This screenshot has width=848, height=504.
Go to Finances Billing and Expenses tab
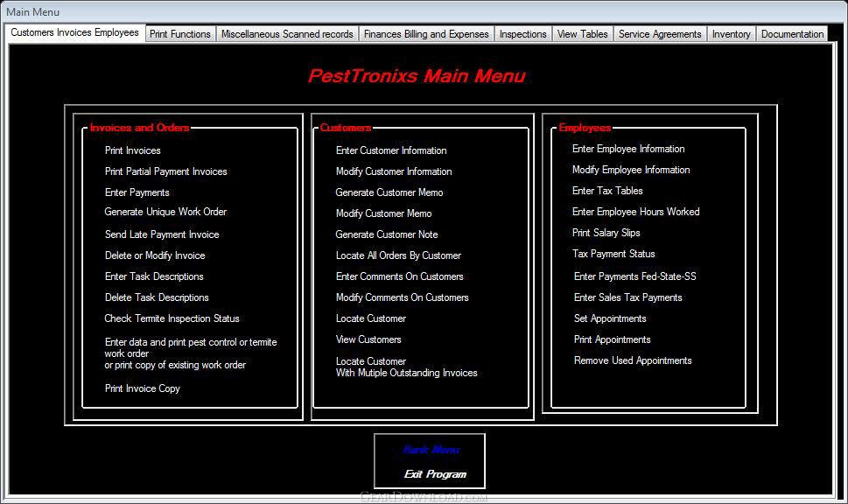tap(426, 34)
